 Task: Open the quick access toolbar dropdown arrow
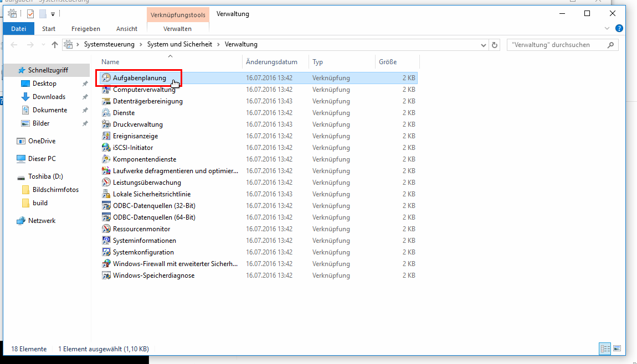[x=53, y=14]
